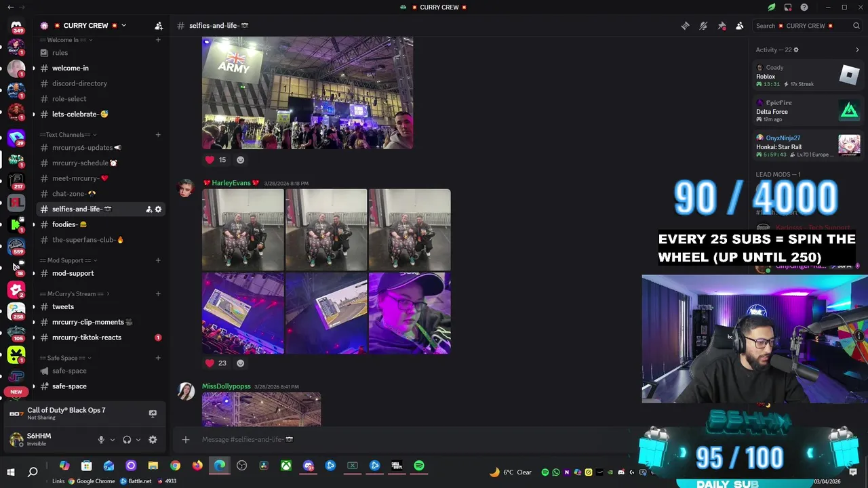Screen dimensions: 868x488
Task: Deafen using the headphones icon
Action: [127, 440]
